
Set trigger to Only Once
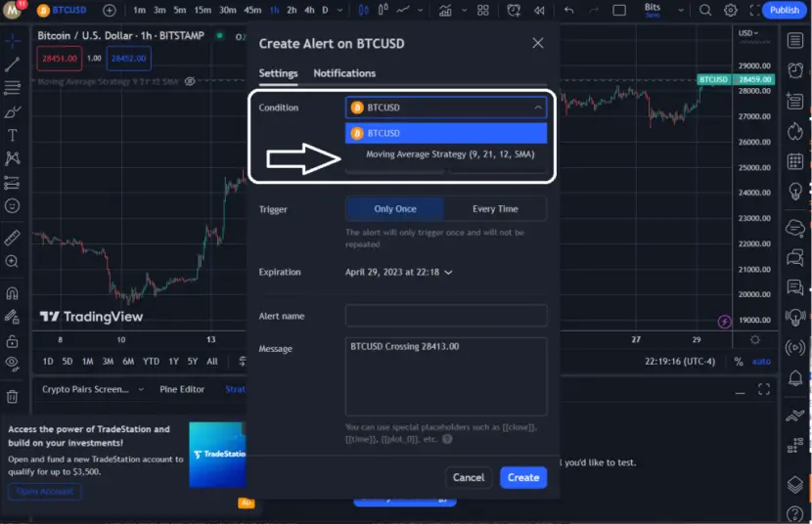(x=395, y=209)
